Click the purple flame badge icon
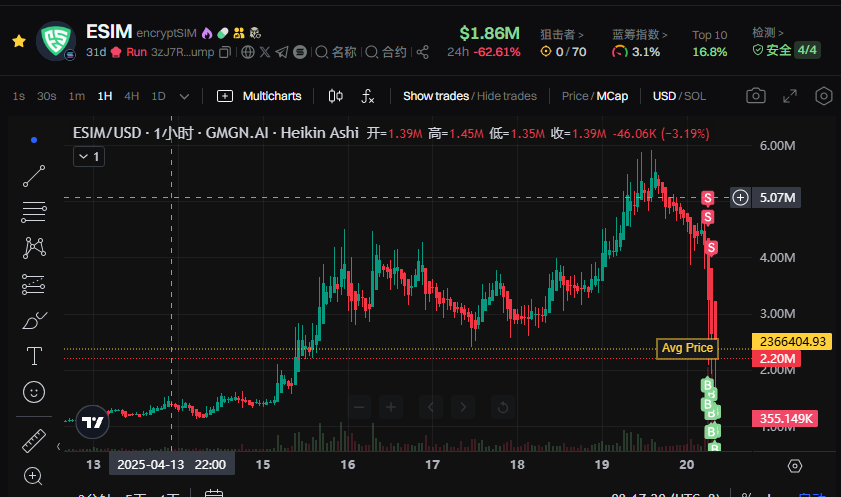This screenshot has height=497, width=841. 207,33
